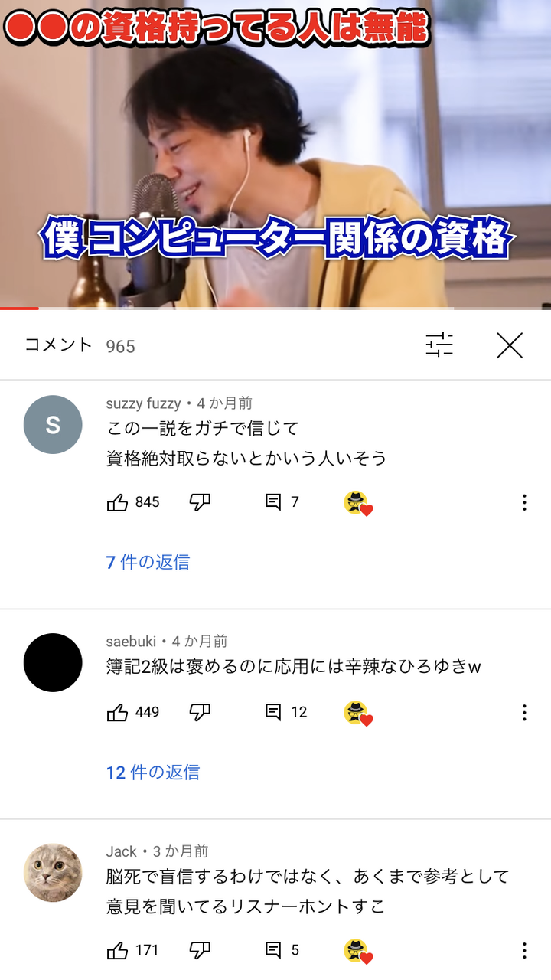Dislike saebuki's comment
551x980 pixels.
click(200, 713)
